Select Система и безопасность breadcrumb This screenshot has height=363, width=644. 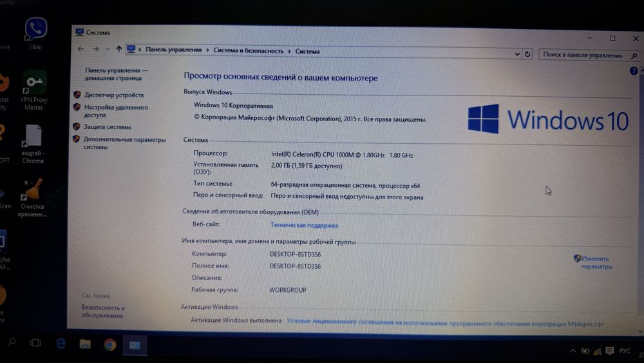coord(249,50)
